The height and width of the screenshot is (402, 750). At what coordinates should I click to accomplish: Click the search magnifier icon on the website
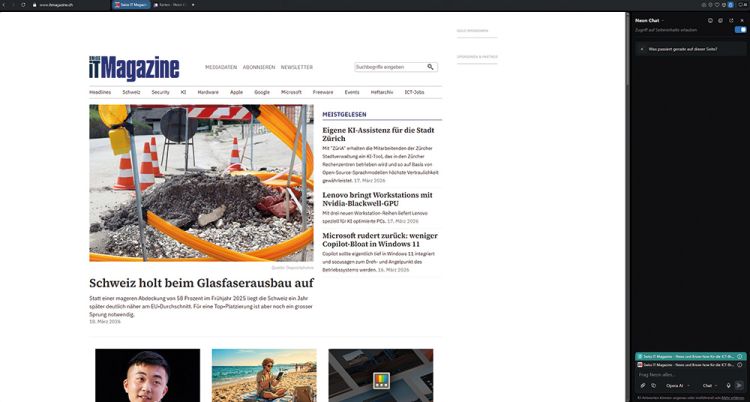coord(431,67)
